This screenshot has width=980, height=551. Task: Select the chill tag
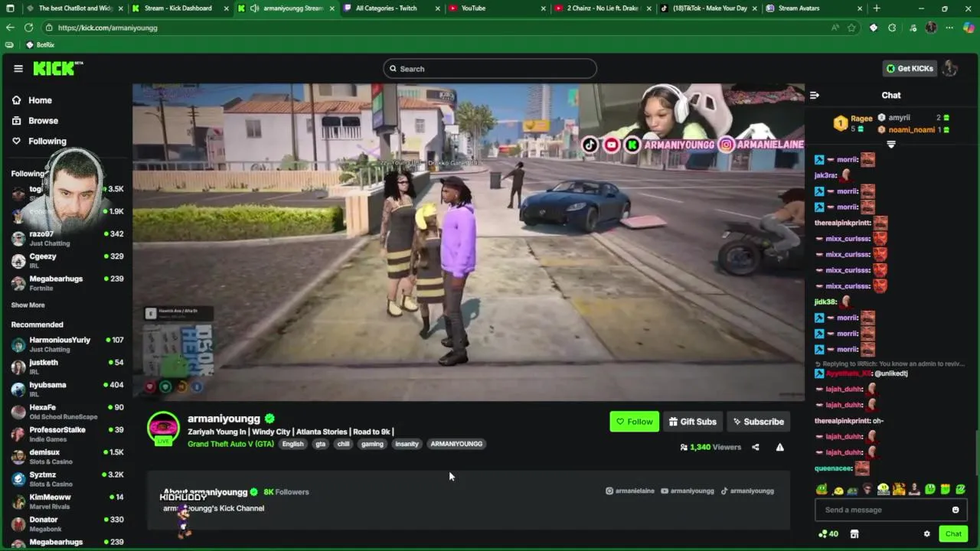click(x=343, y=445)
